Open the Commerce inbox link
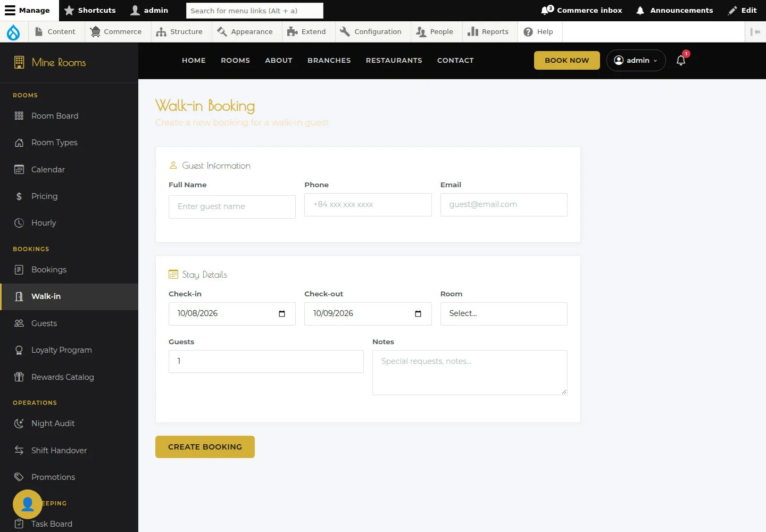Image resolution: width=766 pixels, height=532 pixels. [581, 11]
